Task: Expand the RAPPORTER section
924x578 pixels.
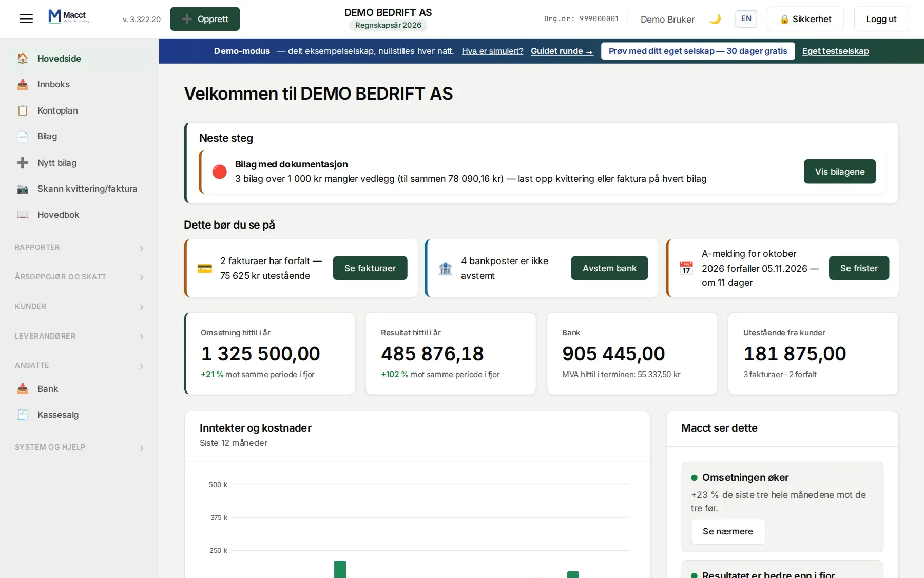Action: tap(80, 248)
